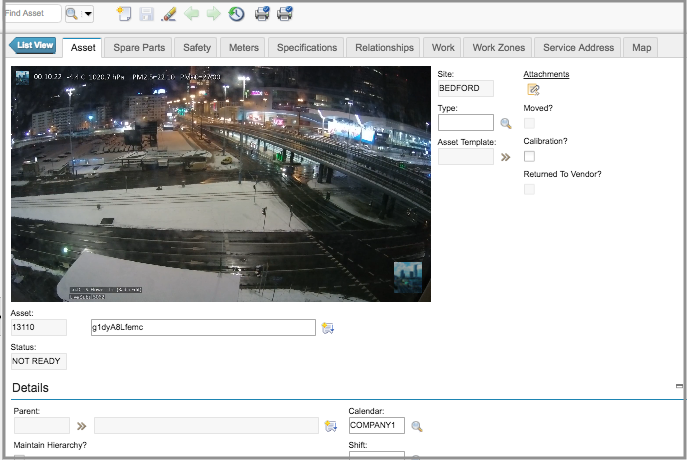687x460 pixels.
Task: Open the Safety tab
Action: point(197,48)
